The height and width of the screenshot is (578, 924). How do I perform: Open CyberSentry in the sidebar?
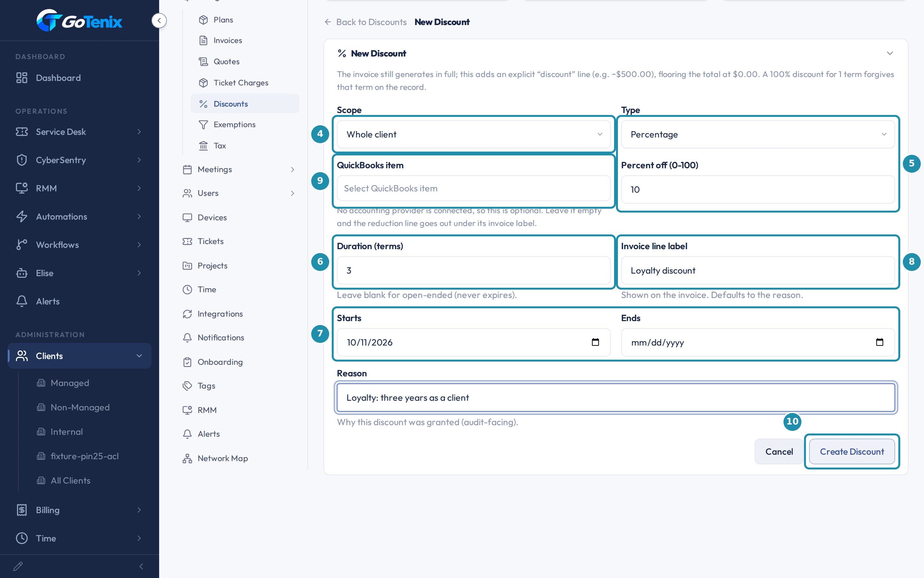pos(80,160)
